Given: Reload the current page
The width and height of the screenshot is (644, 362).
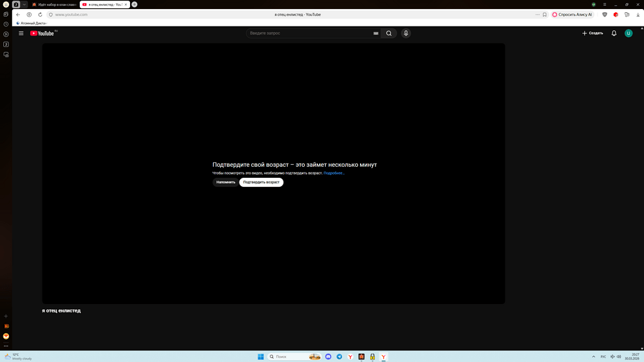Looking at the screenshot, I should (40, 14).
